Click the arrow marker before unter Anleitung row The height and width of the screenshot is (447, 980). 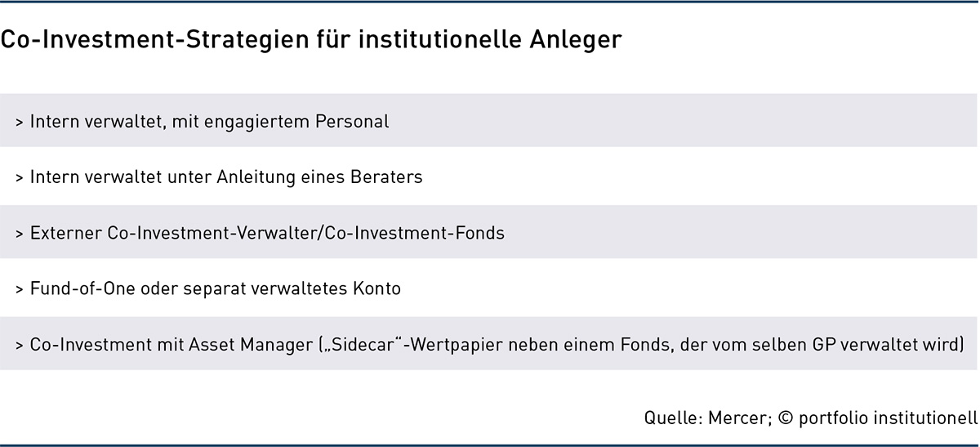pyautogui.click(x=19, y=178)
